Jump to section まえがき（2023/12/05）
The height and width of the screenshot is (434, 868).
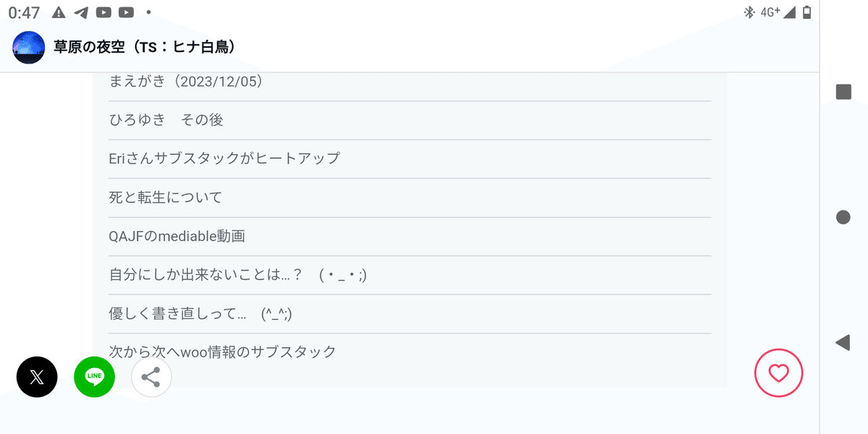point(186,82)
